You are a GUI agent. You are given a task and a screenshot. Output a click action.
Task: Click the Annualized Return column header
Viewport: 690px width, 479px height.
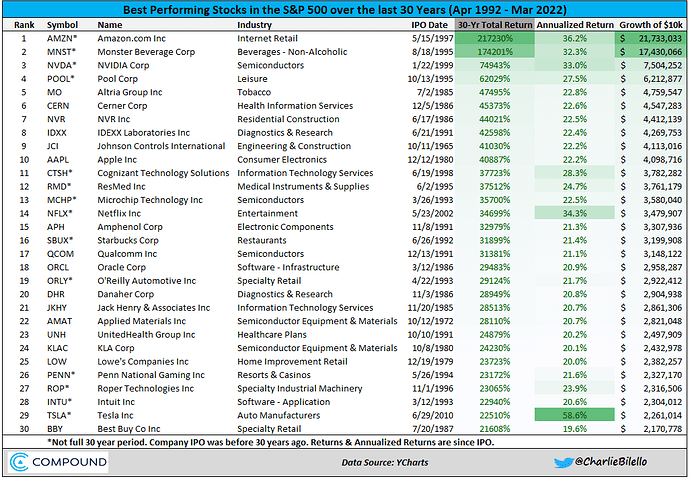[x=575, y=25]
